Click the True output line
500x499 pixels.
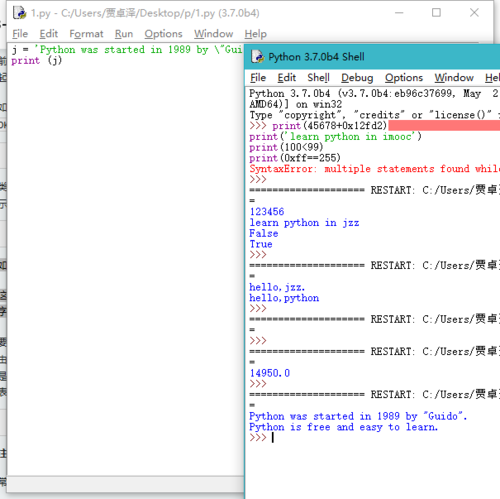(261, 244)
